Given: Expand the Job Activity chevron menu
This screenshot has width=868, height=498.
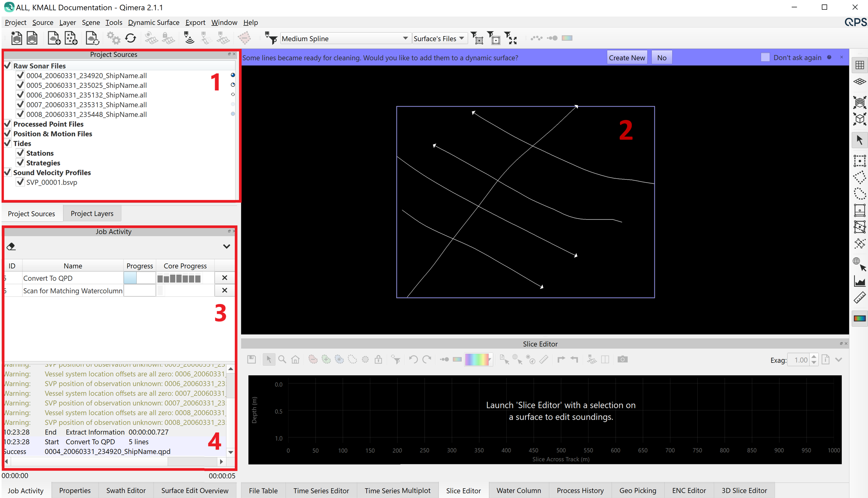Looking at the screenshot, I should pos(226,246).
